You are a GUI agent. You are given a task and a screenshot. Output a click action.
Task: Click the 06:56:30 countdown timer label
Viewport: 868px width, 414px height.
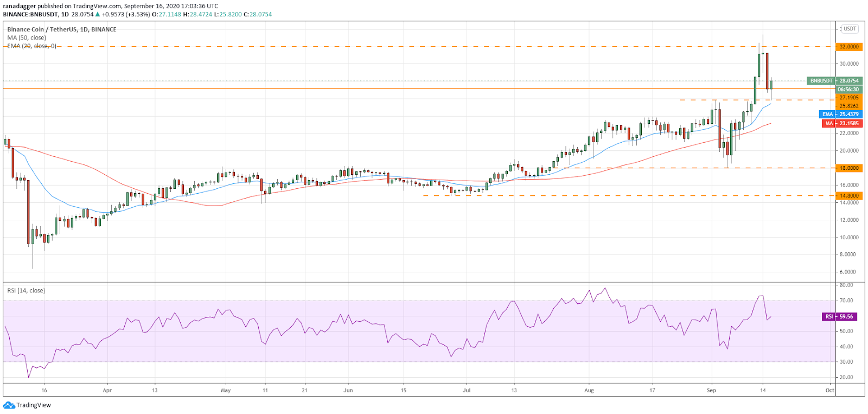point(848,90)
